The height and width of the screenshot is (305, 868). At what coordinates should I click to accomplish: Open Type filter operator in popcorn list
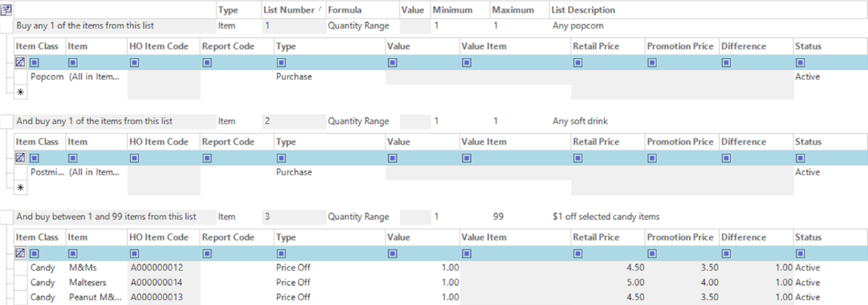coord(281,62)
